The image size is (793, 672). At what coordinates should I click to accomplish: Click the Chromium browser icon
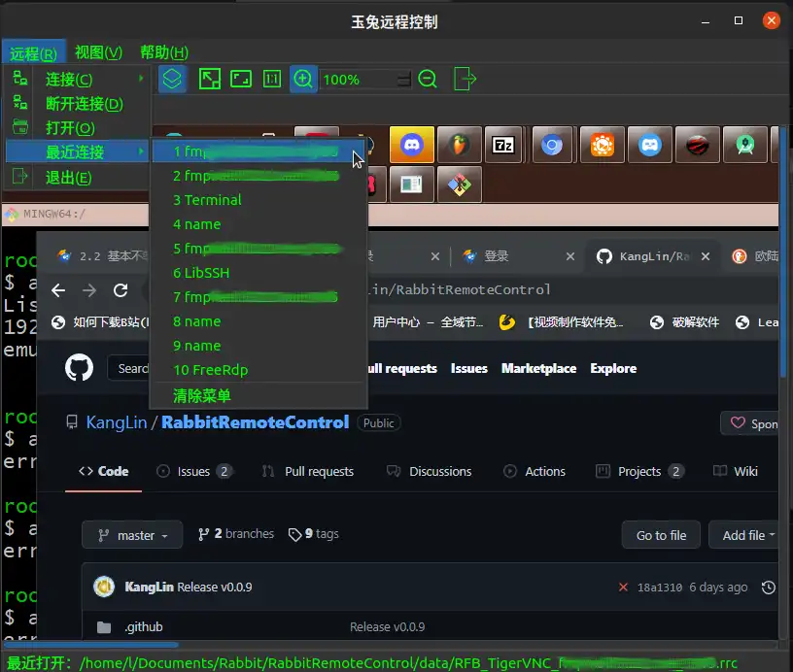click(552, 145)
